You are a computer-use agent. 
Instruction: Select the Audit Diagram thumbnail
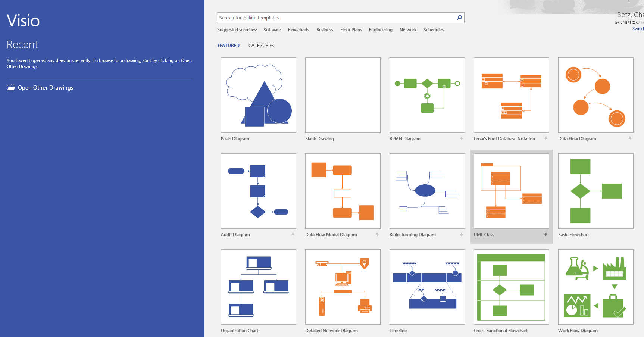[x=259, y=191]
